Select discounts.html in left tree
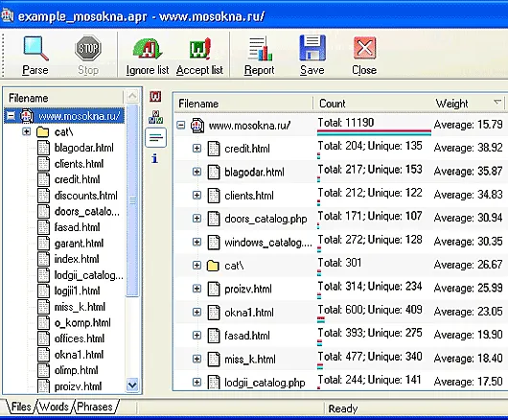 click(86, 196)
